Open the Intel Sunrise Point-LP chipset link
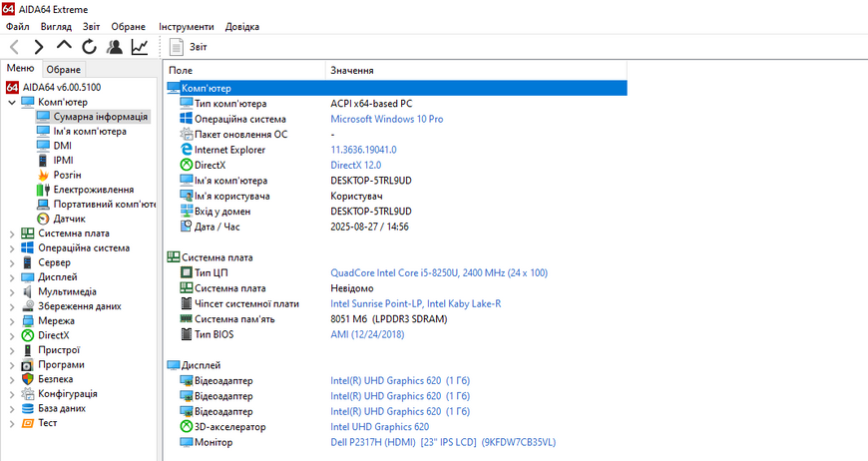The height and width of the screenshot is (461, 868). click(x=416, y=303)
